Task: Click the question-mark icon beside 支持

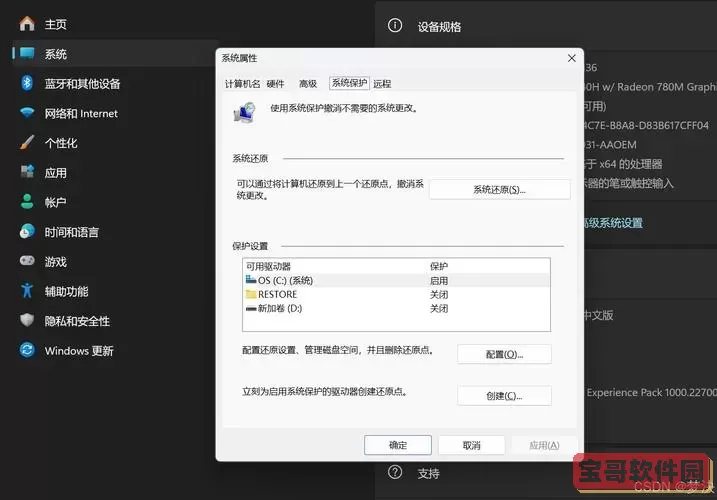Action: pos(395,472)
